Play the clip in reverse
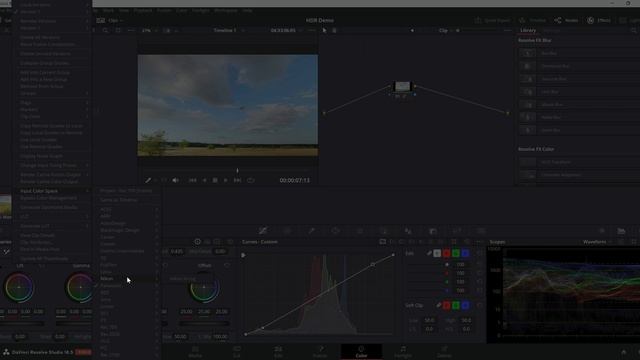Screen dimensions: 640x360 [x=204, y=180]
